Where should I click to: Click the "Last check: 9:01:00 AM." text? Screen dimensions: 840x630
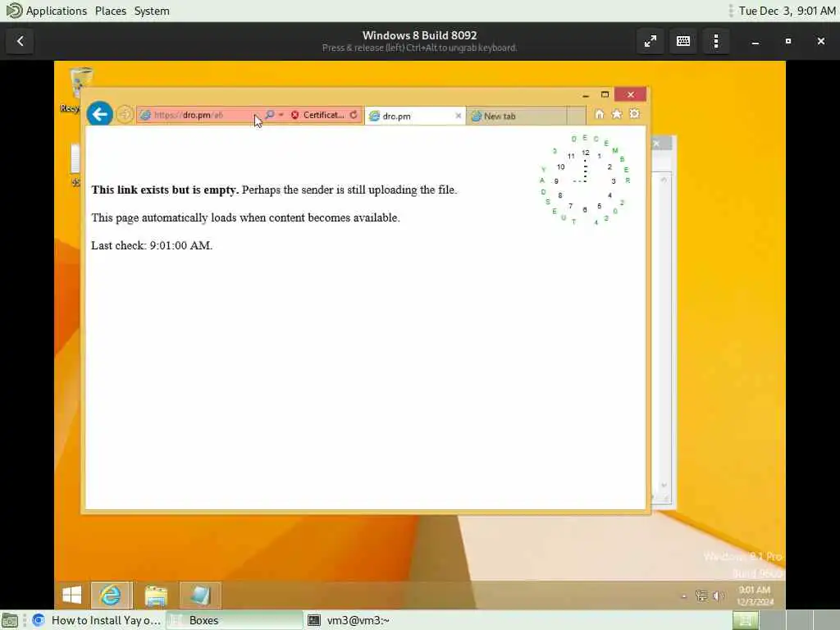tap(152, 245)
